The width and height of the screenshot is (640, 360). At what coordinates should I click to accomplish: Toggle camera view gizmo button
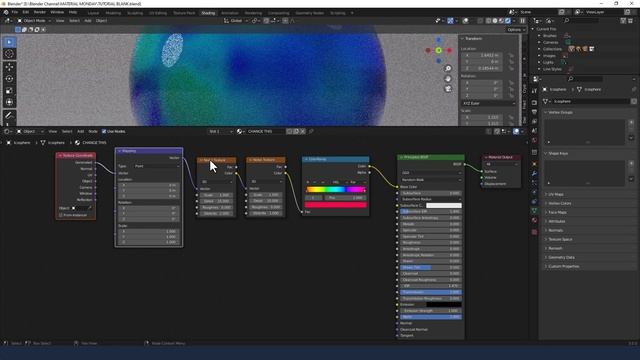tap(448, 89)
